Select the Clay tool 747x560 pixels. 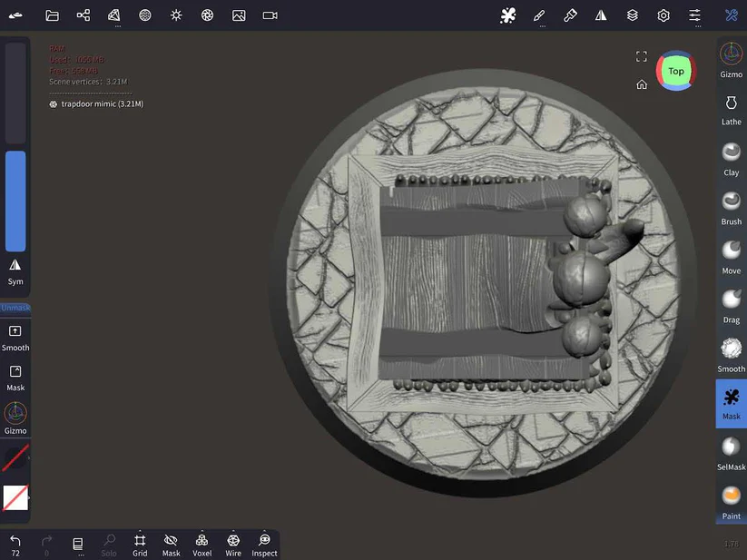(731, 160)
